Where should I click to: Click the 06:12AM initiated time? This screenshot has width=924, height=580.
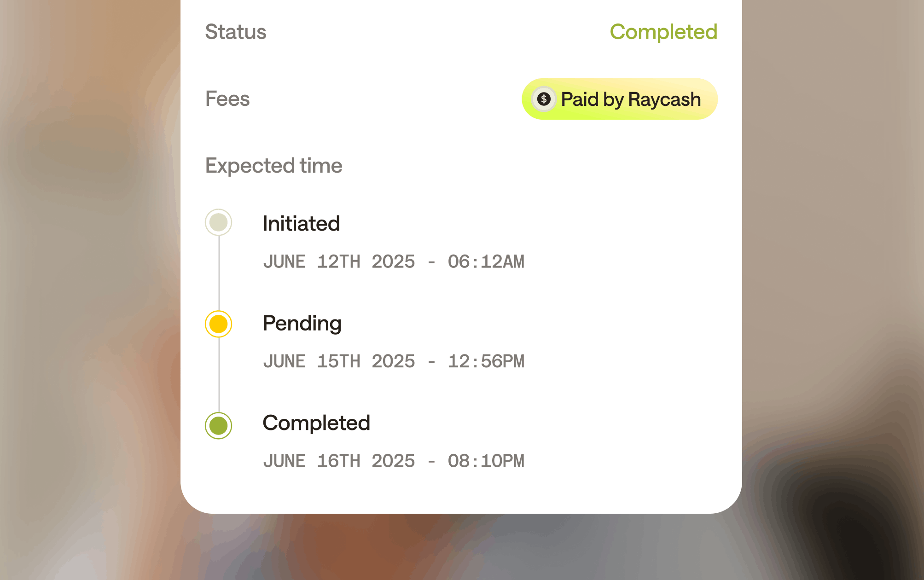point(486,262)
